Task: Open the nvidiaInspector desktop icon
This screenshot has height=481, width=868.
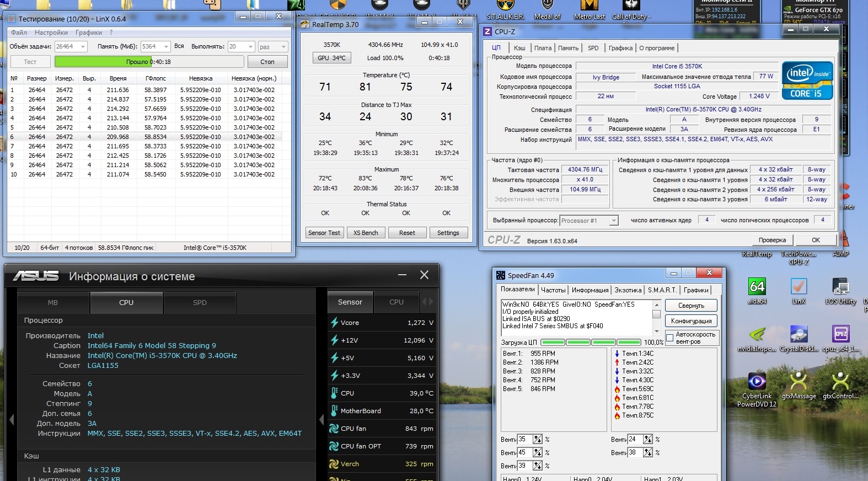Action: click(x=757, y=335)
